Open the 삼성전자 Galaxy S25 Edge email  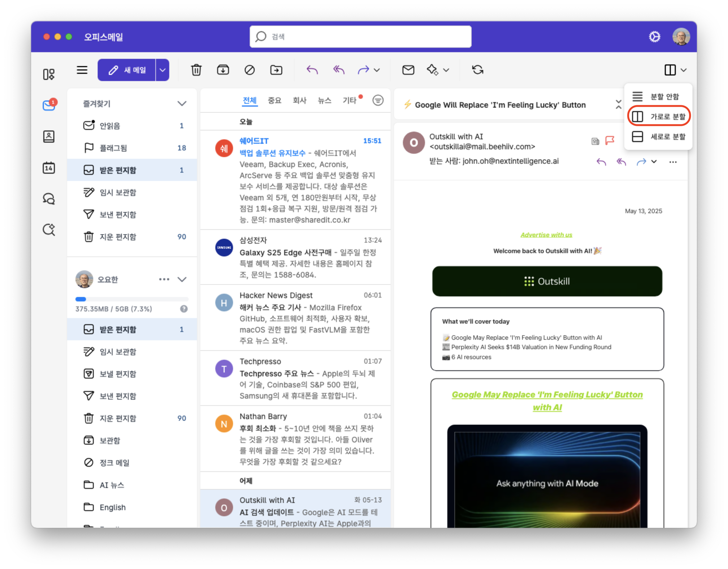pyautogui.click(x=295, y=257)
